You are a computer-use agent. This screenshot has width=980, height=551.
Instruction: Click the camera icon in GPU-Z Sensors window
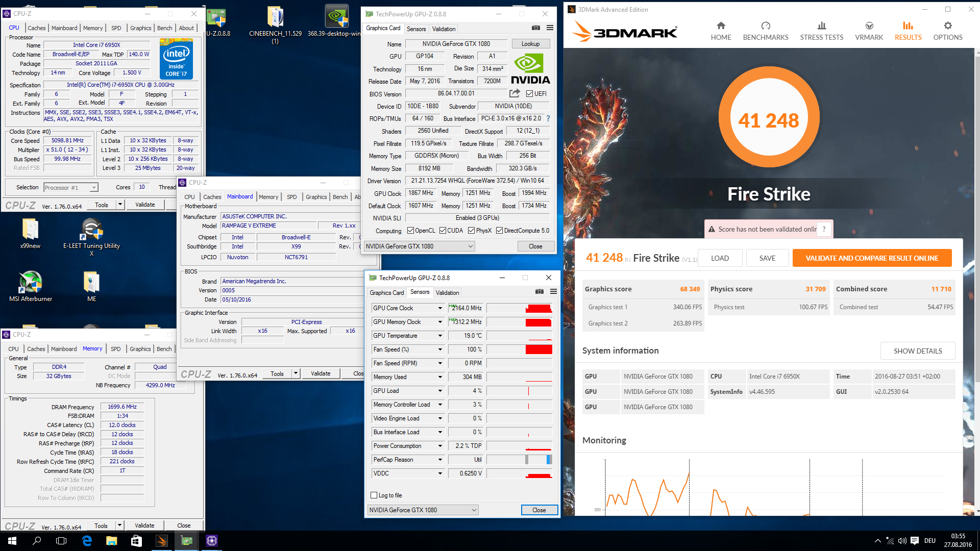(540, 292)
